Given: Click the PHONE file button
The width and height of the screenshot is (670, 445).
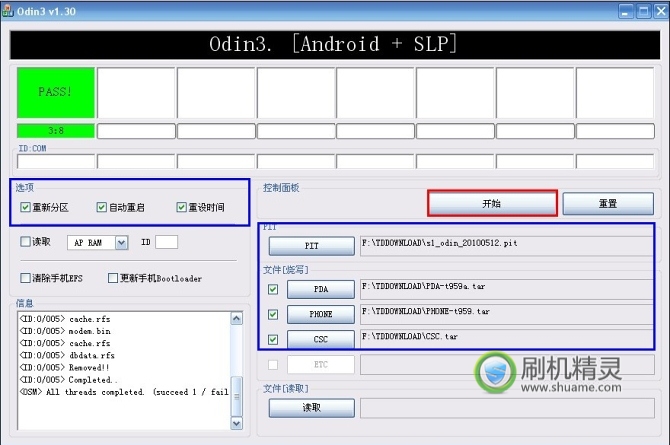Looking at the screenshot, I should [320, 315].
